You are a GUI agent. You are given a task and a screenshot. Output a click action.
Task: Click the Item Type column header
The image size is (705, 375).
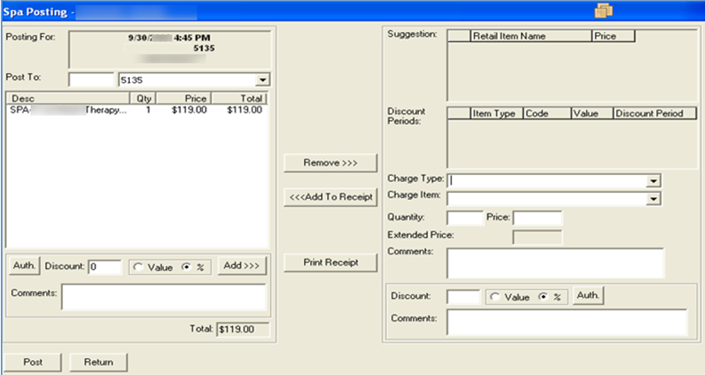pos(497,113)
